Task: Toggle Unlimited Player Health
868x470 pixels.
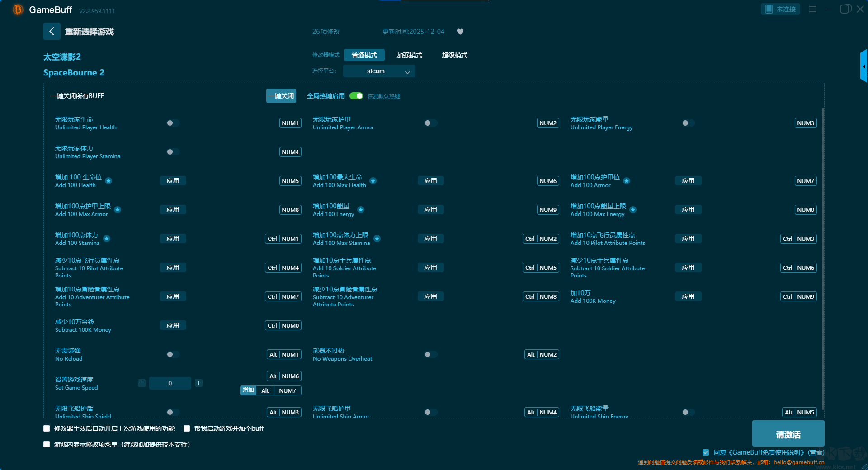Action: (x=173, y=123)
